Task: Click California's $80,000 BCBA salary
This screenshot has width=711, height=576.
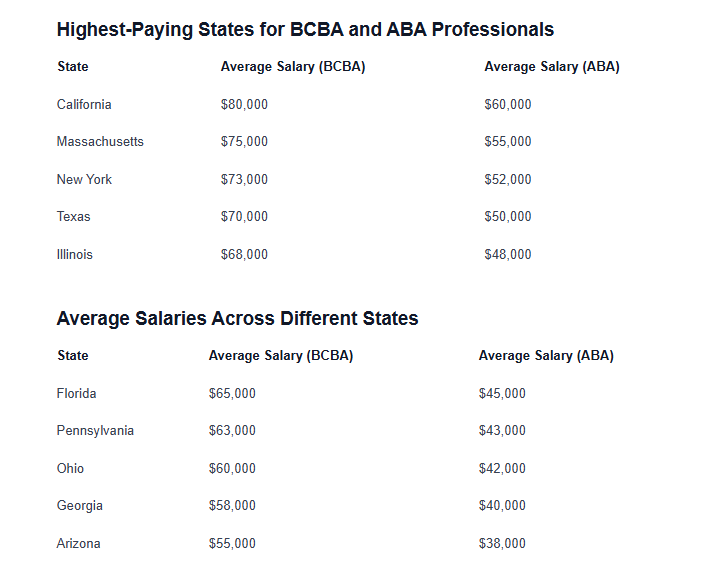Action: 244,105
